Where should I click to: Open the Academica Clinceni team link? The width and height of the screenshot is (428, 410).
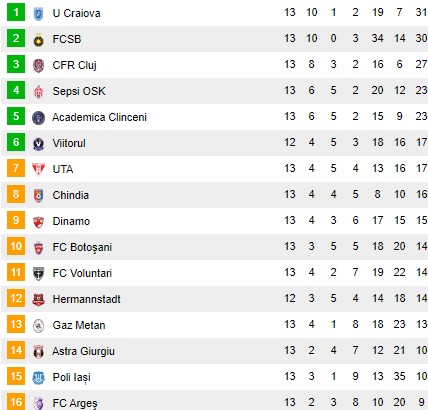coord(99,117)
